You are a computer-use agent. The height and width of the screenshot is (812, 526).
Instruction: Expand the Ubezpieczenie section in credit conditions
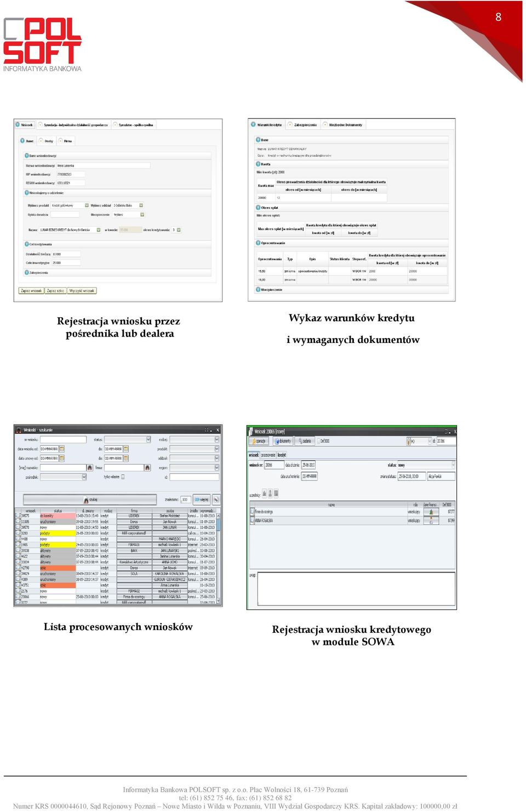[x=258, y=289]
